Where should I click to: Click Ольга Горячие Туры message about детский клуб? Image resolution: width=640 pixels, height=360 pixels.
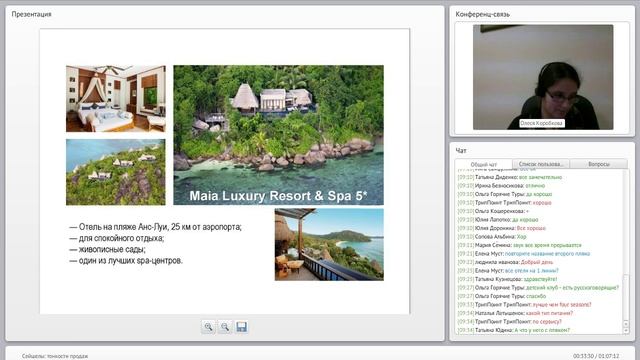click(538, 288)
